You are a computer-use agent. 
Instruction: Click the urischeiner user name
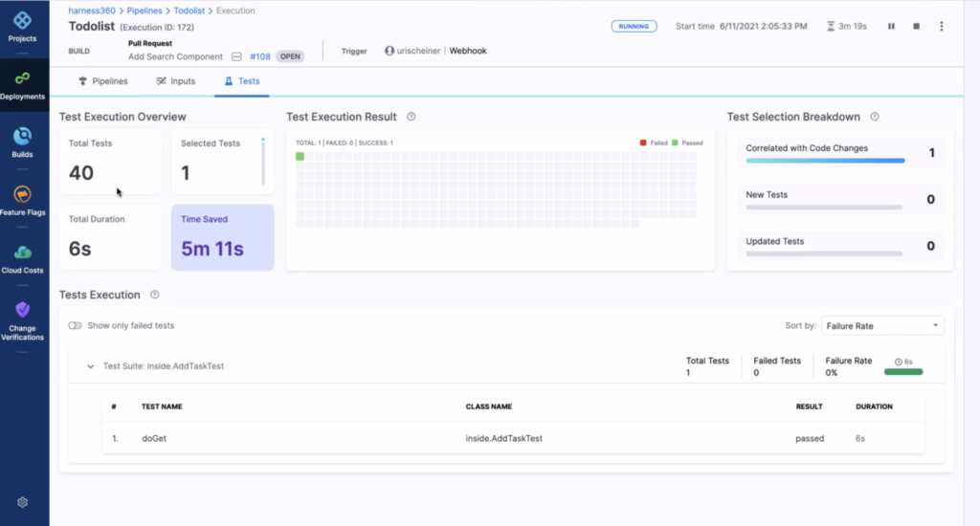point(419,51)
